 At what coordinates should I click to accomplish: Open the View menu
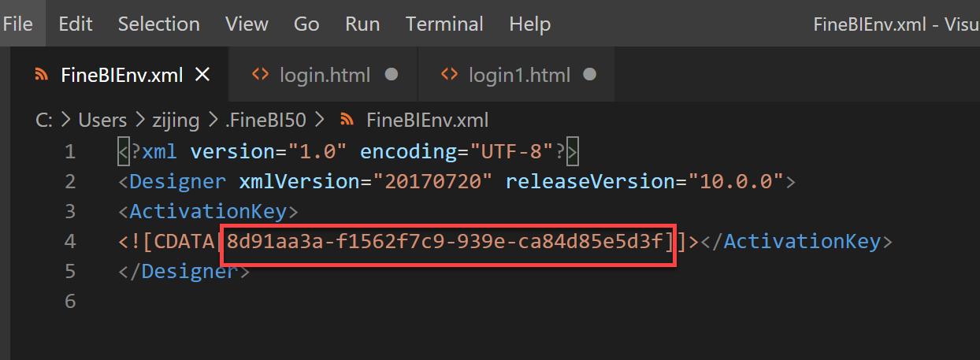click(247, 24)
